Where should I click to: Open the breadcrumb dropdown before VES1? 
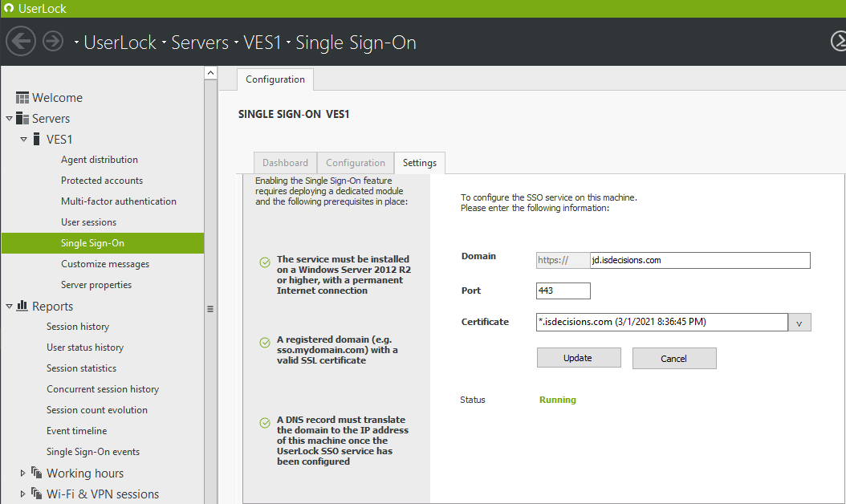(236, 42)
